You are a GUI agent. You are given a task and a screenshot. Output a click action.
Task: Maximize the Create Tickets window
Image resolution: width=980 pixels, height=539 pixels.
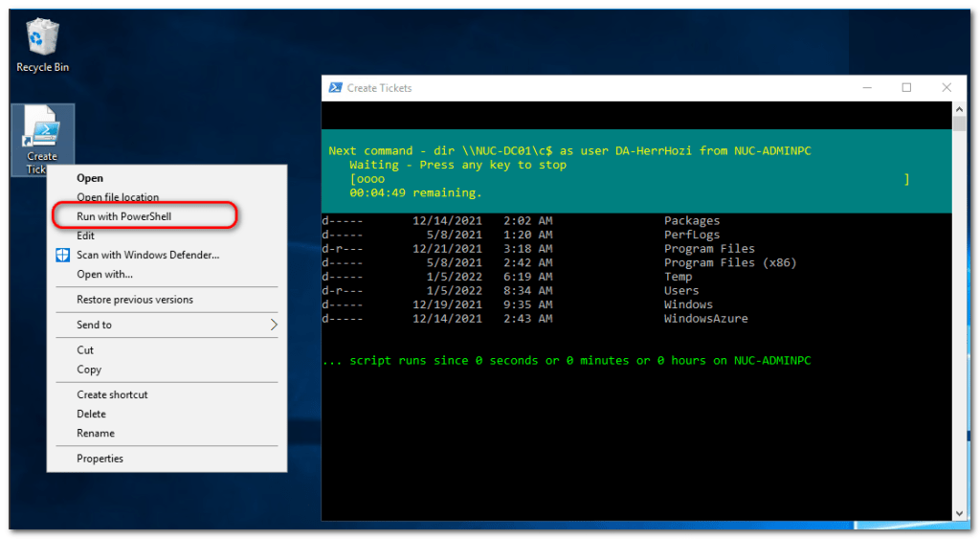[906, 87]
